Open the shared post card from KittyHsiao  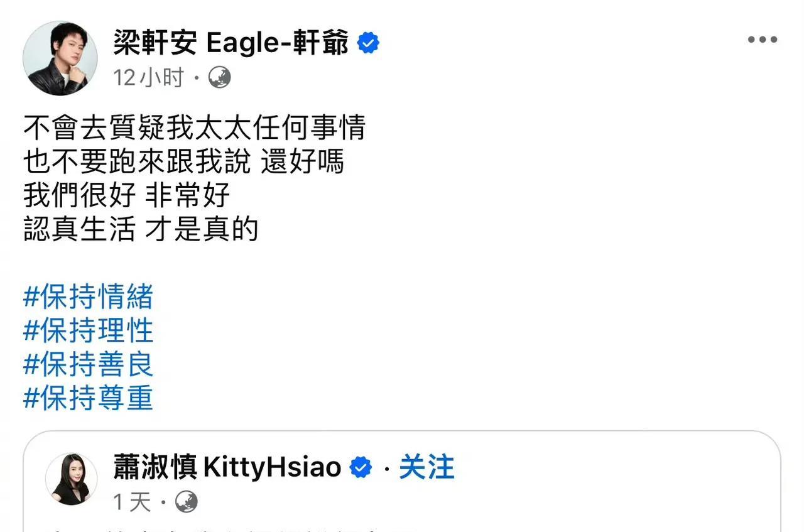click(x=402, y=482)
